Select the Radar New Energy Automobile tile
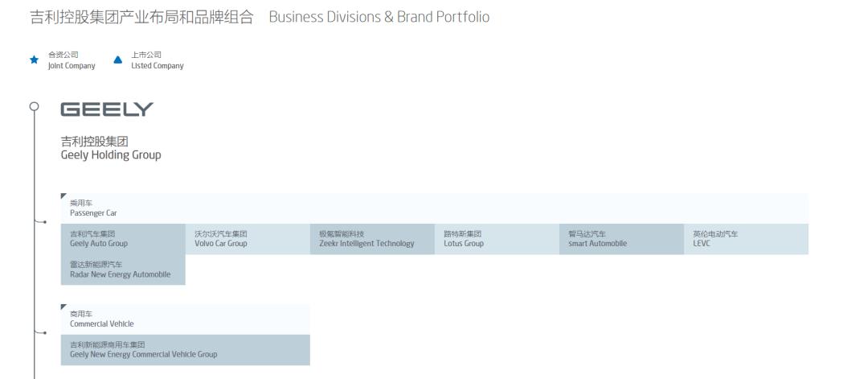Viewport: 868px width, 379px height. (123, 270)
